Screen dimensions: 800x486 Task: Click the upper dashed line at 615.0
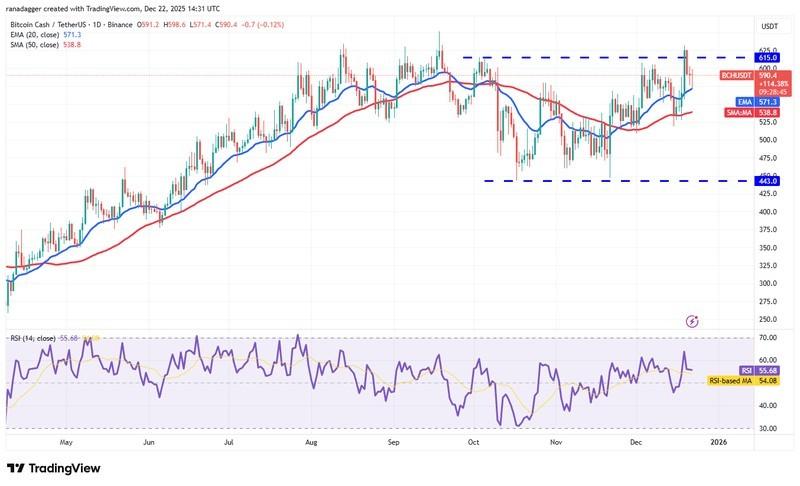[x=560, y=58]
